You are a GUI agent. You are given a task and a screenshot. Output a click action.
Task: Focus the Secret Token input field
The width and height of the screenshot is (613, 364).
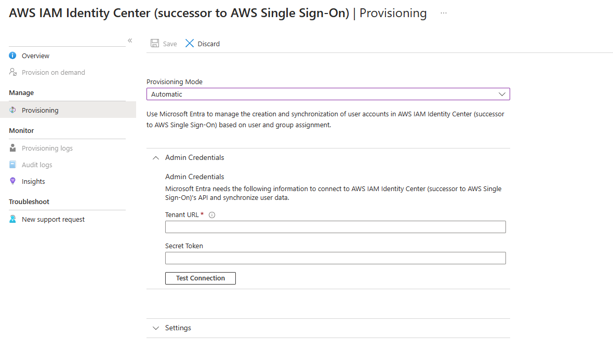click(x=336, y=258)
